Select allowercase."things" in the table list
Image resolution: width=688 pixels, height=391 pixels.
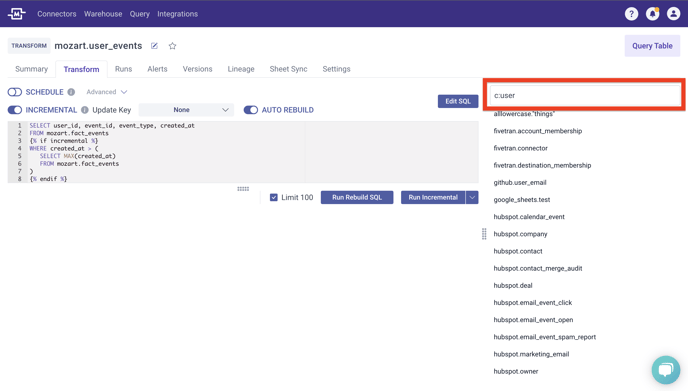click(524, 114)
